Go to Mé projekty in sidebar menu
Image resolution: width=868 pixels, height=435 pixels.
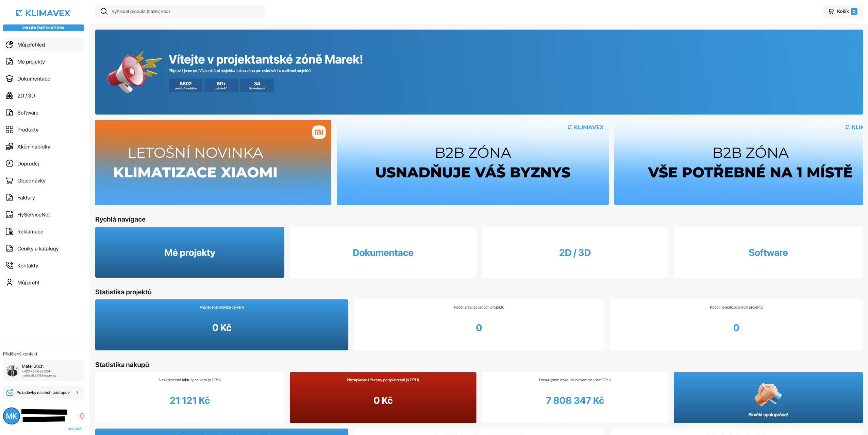tap(44, 62)
